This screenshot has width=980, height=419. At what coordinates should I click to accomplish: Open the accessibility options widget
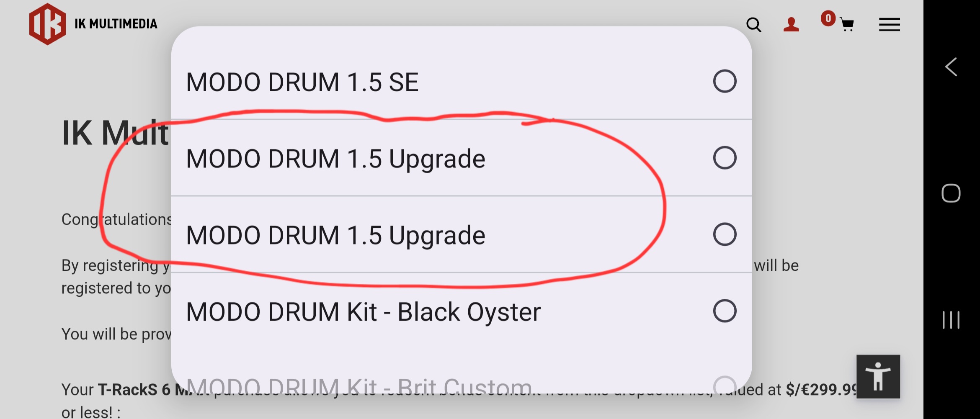(x=878, y=376)
